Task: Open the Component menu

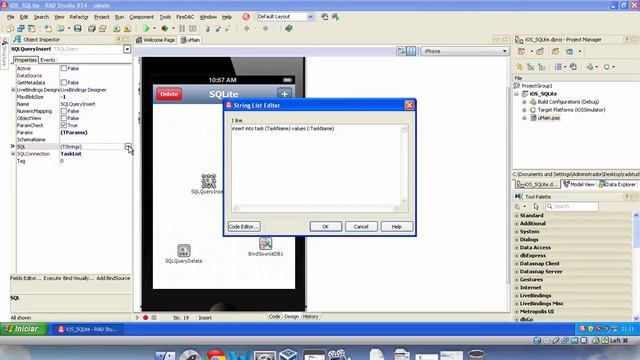Action: click(x=142, y=17)
